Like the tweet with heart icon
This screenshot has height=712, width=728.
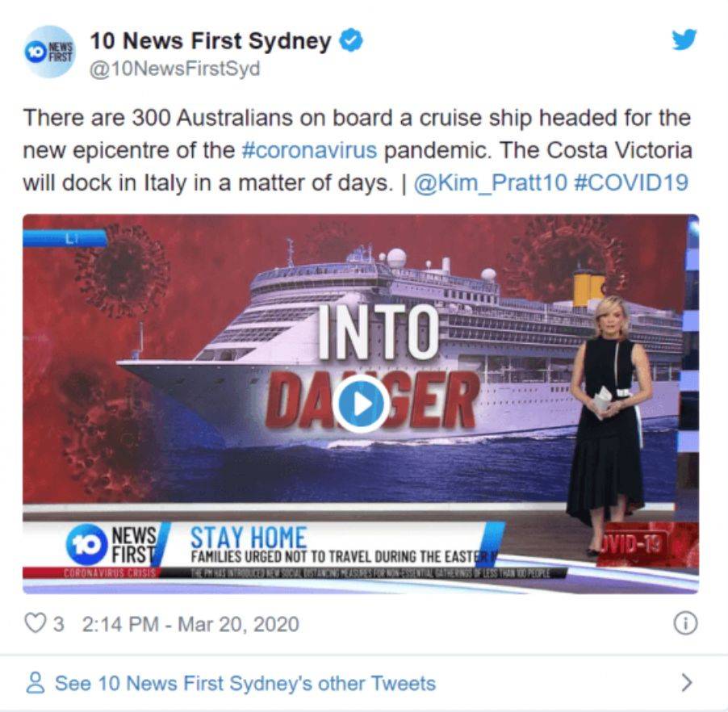click(36, 623)
